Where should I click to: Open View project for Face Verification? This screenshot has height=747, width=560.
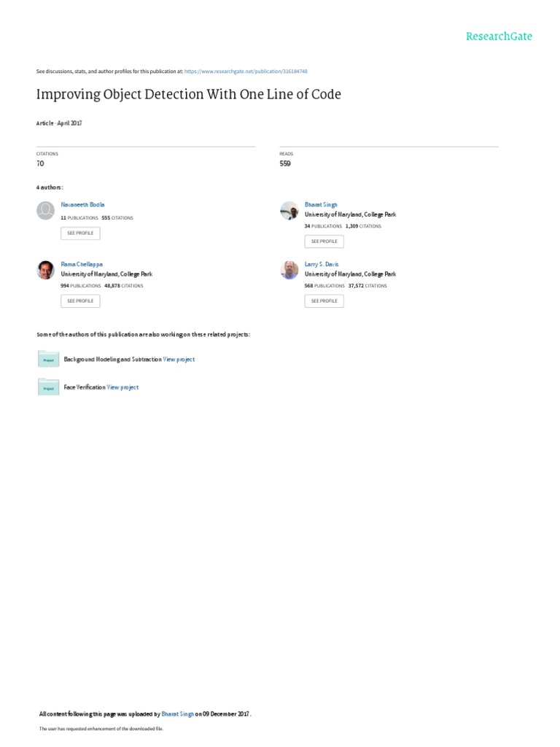pyautogui.click(x=122, y=387)
